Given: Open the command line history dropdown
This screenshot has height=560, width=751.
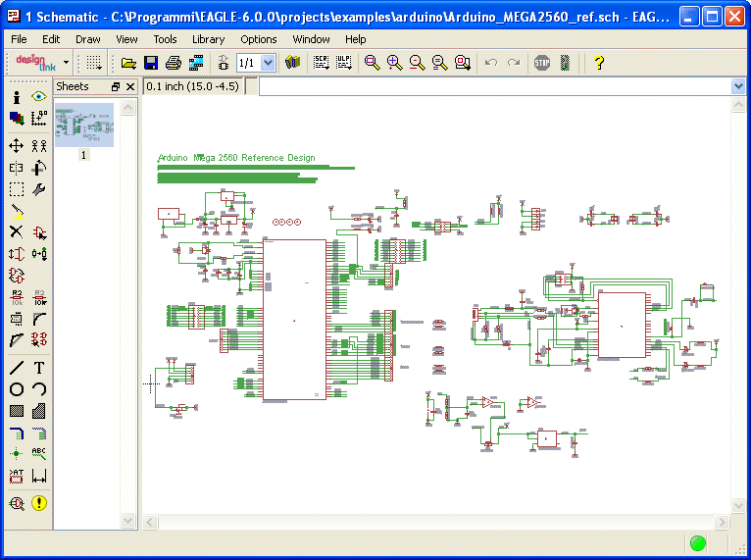Looking at the screenshot, I should pos(738,86).
